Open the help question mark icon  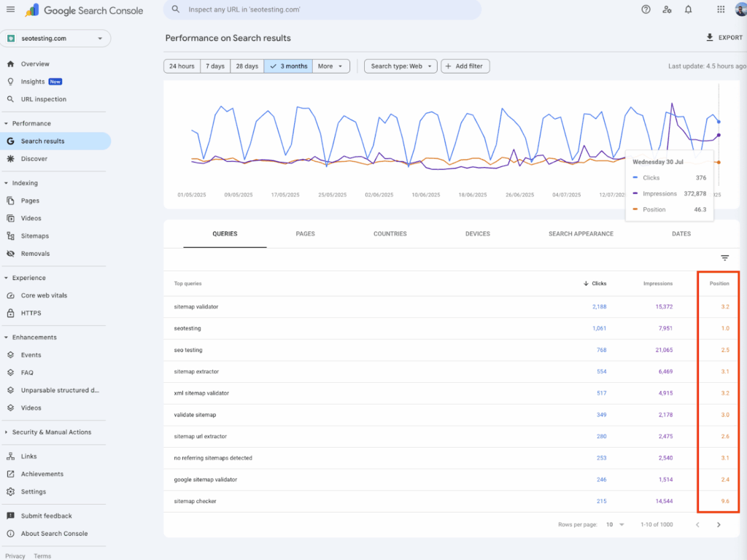(646, 9)
